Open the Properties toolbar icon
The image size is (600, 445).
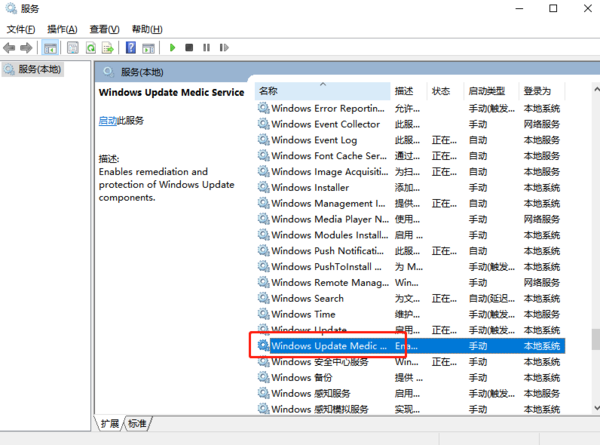pos(72,48)
